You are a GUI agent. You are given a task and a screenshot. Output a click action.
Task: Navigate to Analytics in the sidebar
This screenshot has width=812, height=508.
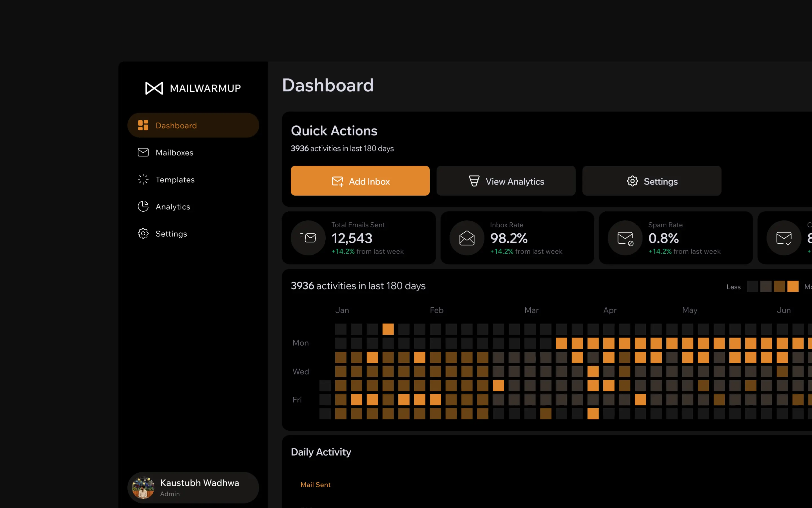click(x=193, y=207)
